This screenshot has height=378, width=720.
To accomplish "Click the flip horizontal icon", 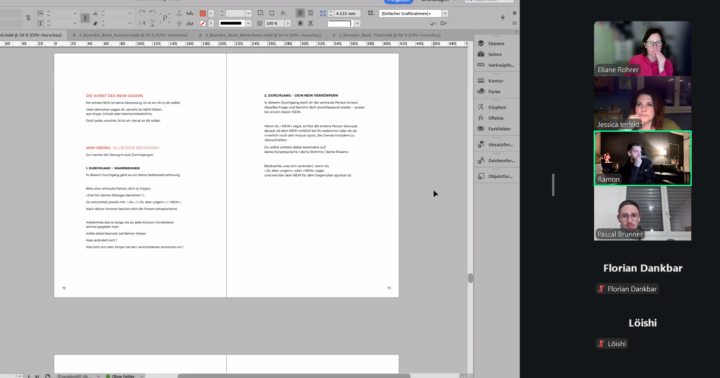I will click(x=142, y=23).
